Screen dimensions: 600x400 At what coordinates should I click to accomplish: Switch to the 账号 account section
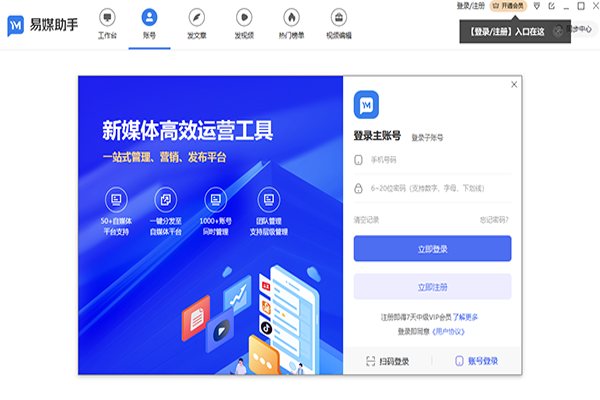click(x=149, y=24)
